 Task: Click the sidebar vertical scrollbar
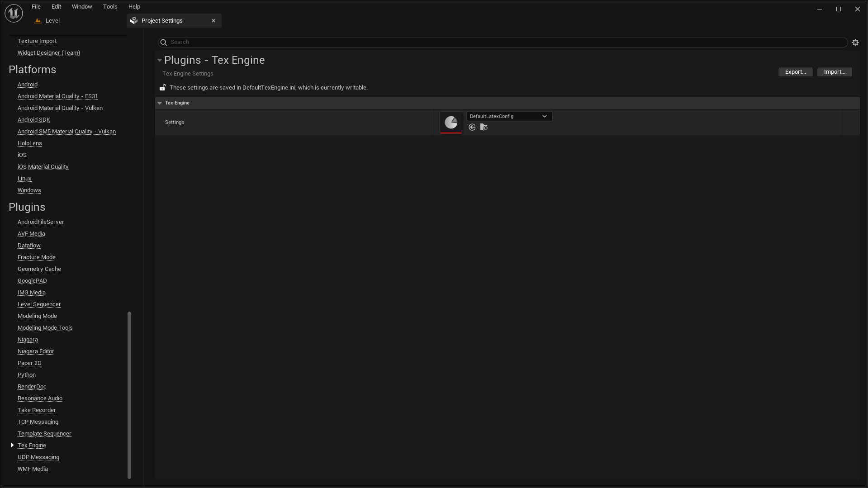tap(129, 395)
